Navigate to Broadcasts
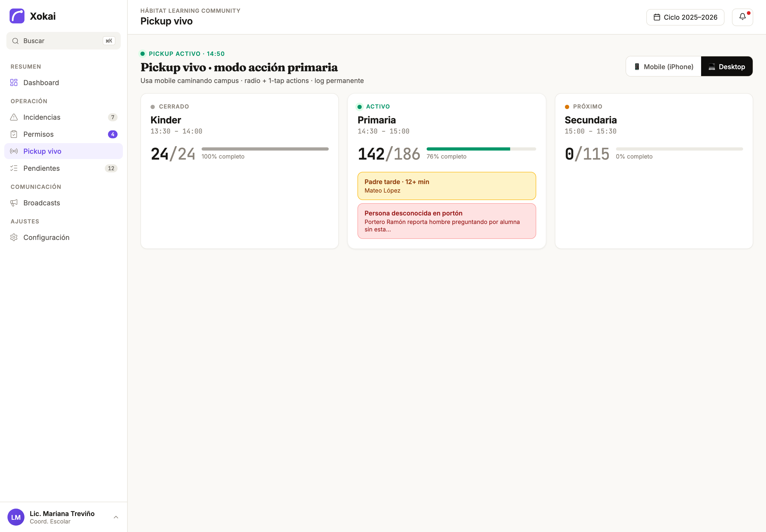This screenshot has width=766, height=532. 63,203
